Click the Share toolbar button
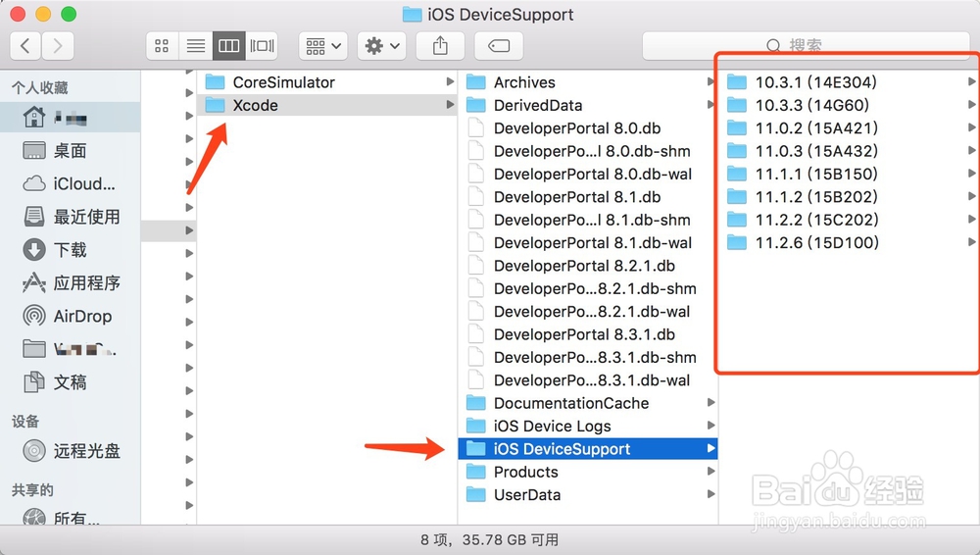The width and height of the screenshot is (980, 555). [441, 46]
